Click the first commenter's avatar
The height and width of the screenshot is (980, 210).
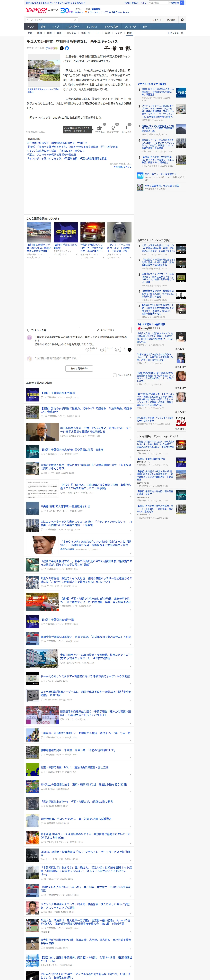click(29, 338)
